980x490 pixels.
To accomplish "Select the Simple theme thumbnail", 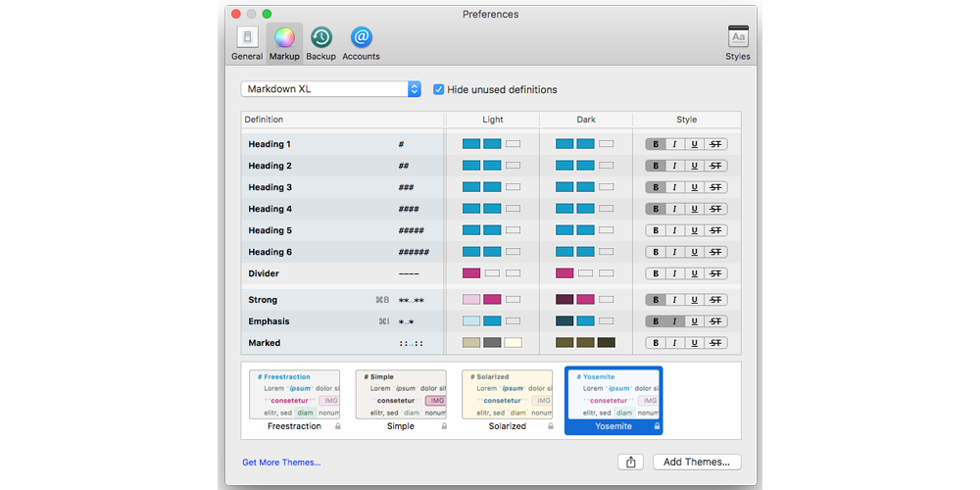I will 400,394.
